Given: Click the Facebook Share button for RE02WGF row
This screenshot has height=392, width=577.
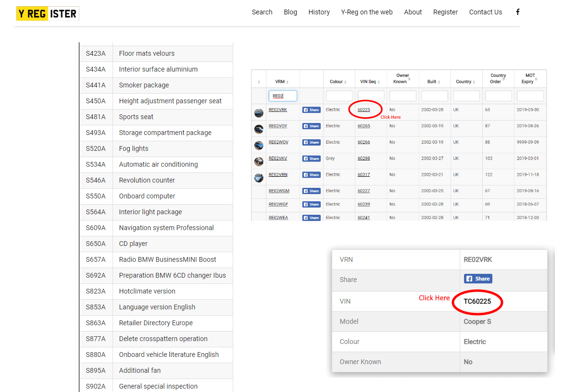Looking at the screenshot, I should click(x=312, y=205).
